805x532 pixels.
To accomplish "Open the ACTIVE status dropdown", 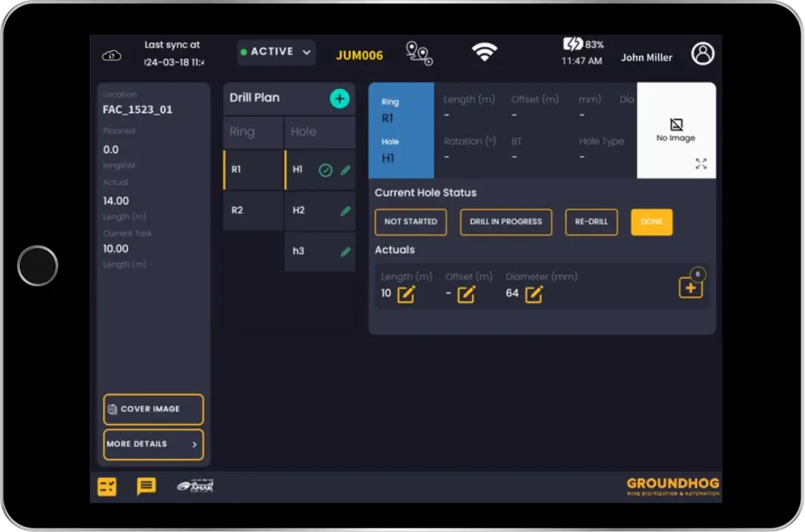I will click(x=275, y=52).
